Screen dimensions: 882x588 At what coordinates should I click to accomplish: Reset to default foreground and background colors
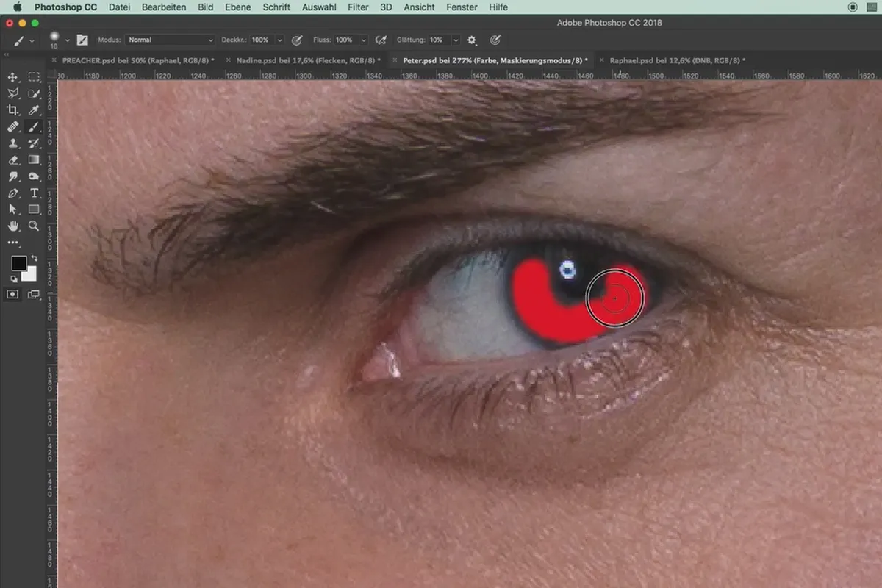pyautogui.click(x=13, y=279)
